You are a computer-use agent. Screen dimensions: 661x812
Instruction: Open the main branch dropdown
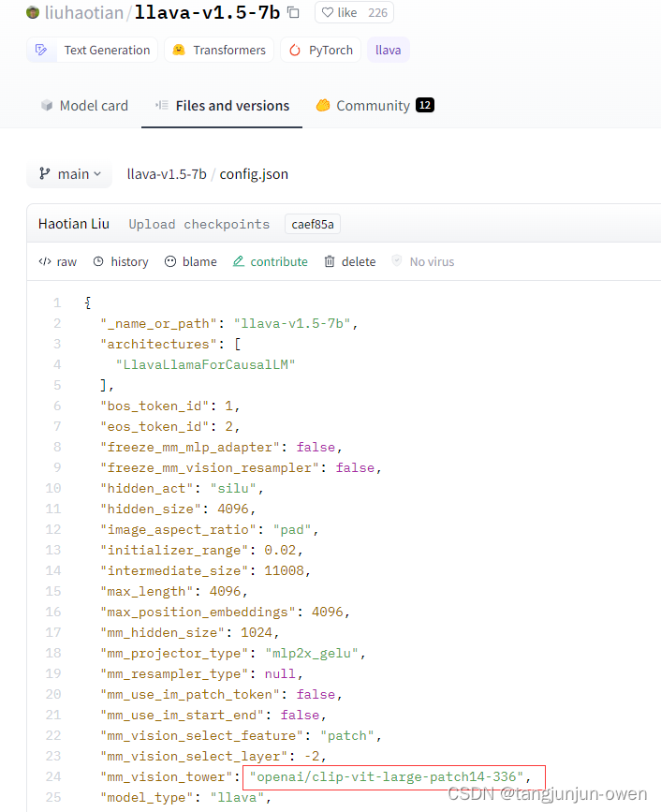tap(69, 174)
